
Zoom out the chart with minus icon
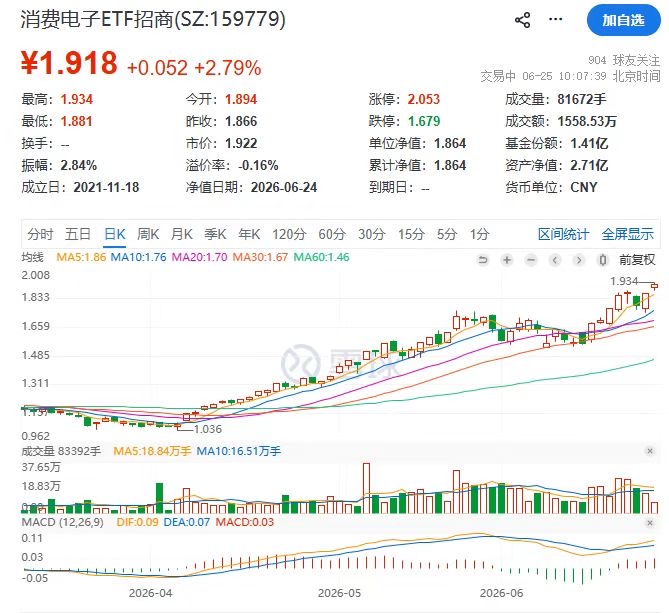[x=531, y=260]
